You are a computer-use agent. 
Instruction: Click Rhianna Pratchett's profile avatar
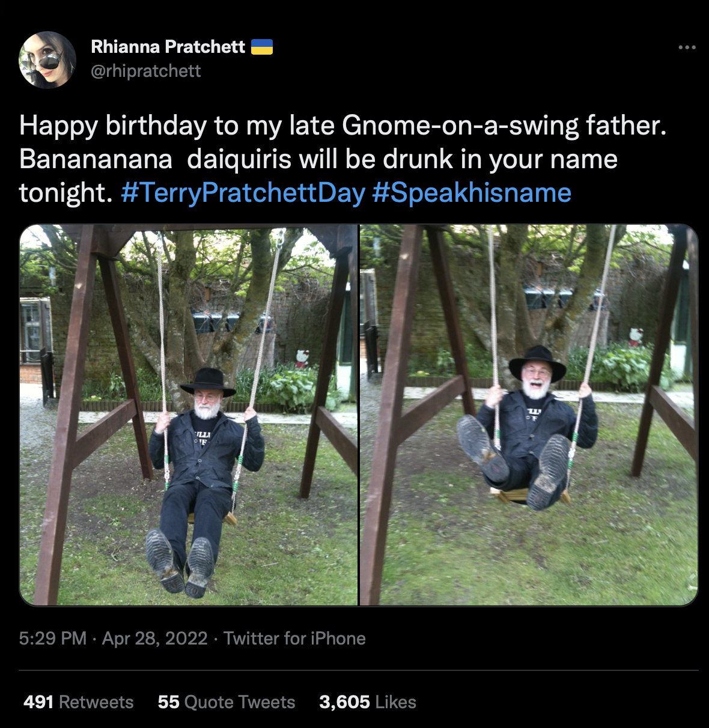(47, 59)
